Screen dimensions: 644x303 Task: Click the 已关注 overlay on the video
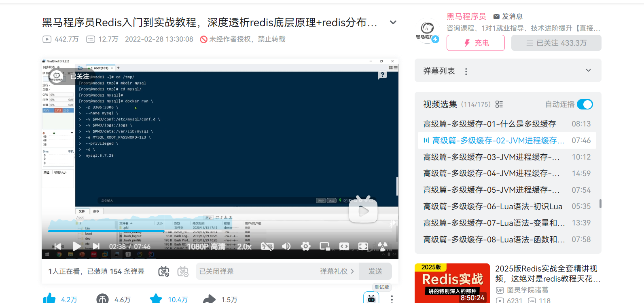pos(79,76)
